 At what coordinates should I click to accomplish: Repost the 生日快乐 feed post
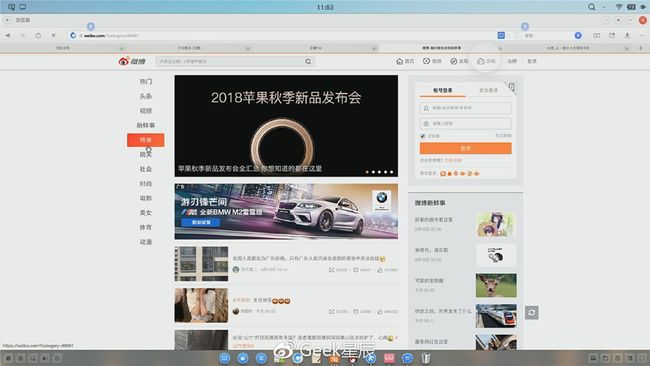coord(338,311)
